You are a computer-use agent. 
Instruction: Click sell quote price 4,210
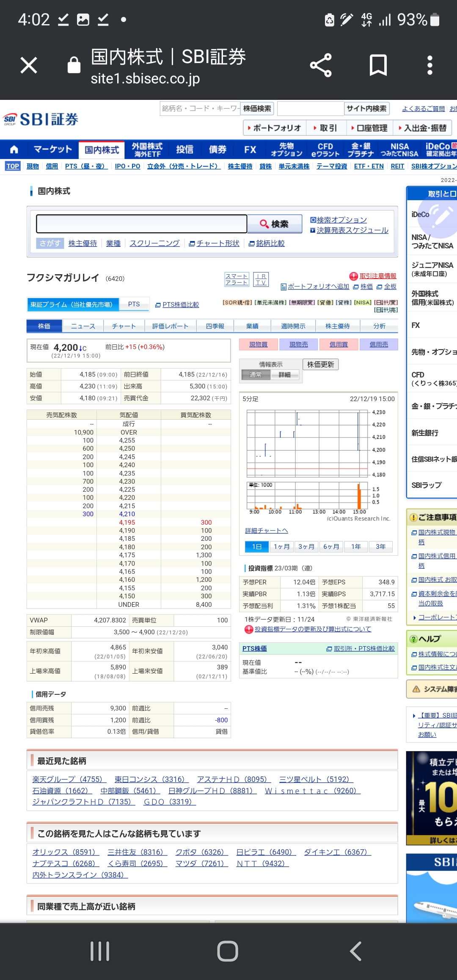(127, 514)
